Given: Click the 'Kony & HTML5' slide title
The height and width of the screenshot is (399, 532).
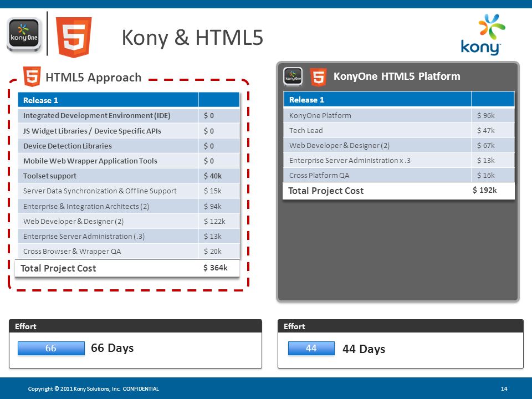Looking at the screenshot, I should pyautogui.click(x=192, y=37).
